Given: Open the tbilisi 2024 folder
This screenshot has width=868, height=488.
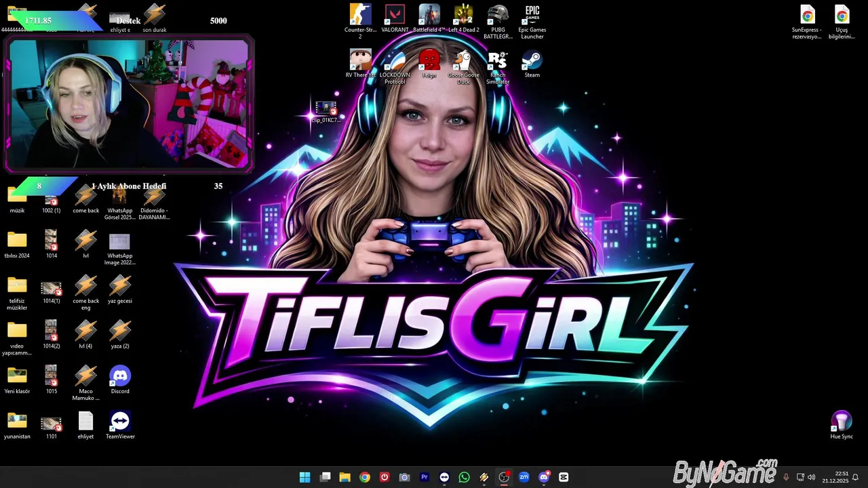Looking at the screenshot, I should pos(17,244).
